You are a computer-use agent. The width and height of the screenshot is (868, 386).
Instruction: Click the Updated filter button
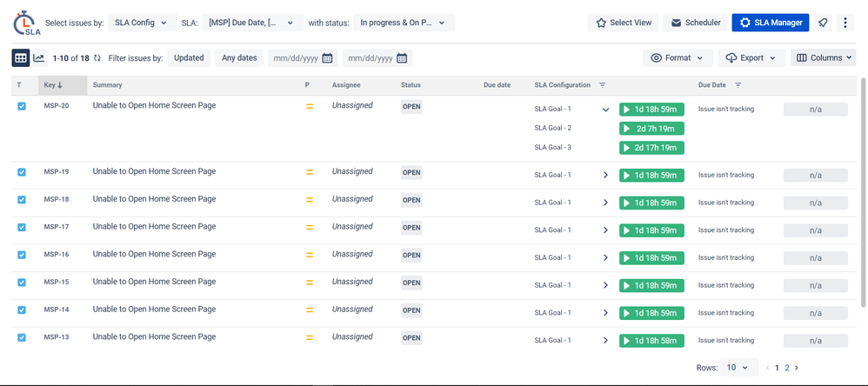[x=189, y=57]
